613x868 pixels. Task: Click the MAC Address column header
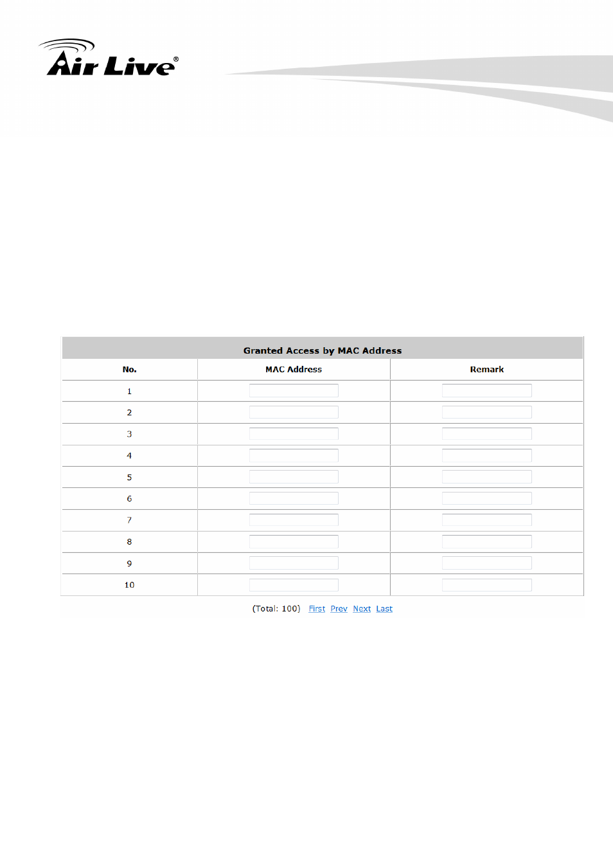coord(294,370)
